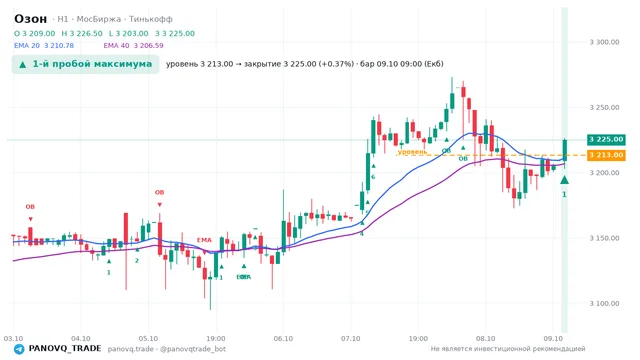Click the orange уровень label on chart
The image size is (640, 360).
point(412,151)
